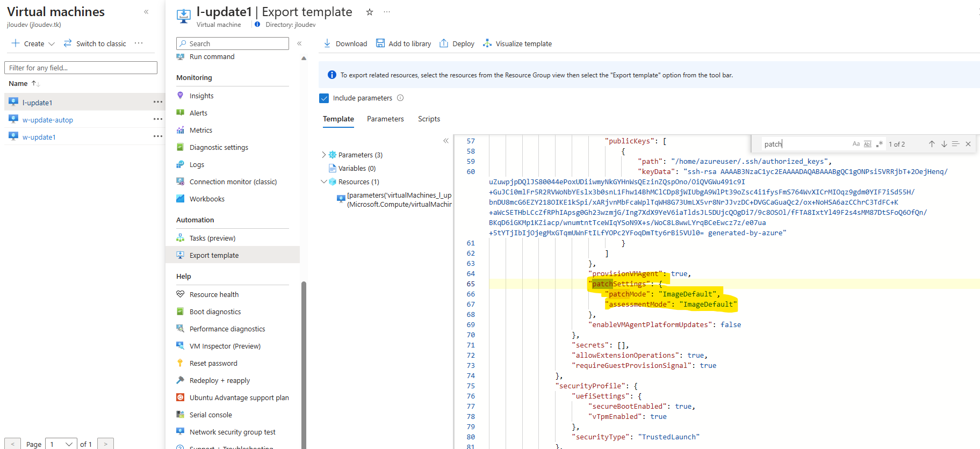
Task: Open the header more-options ellipsis
Action: pos(387,12)
